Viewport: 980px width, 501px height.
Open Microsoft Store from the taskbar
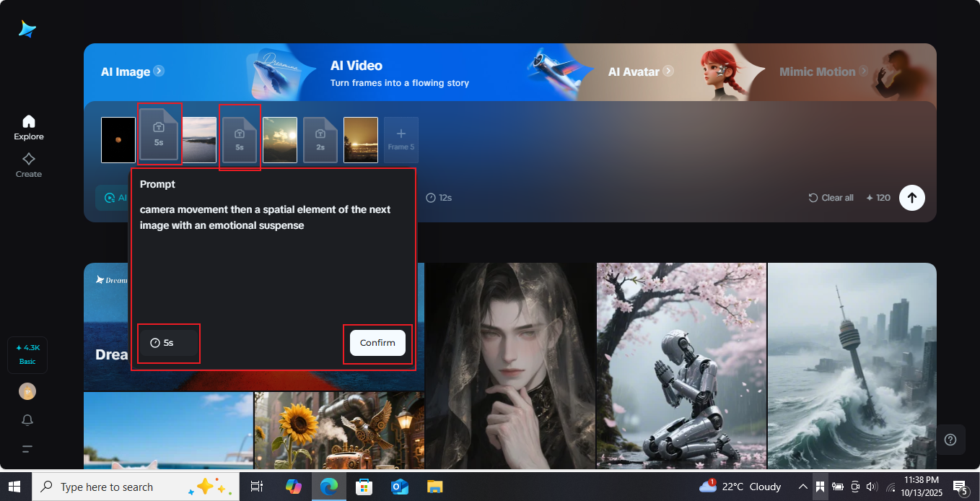point(364,487)
